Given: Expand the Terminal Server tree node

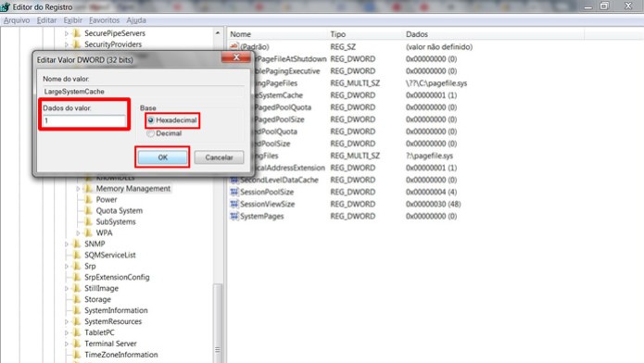Looking at the screenshot, I should (x=66, y=344).
